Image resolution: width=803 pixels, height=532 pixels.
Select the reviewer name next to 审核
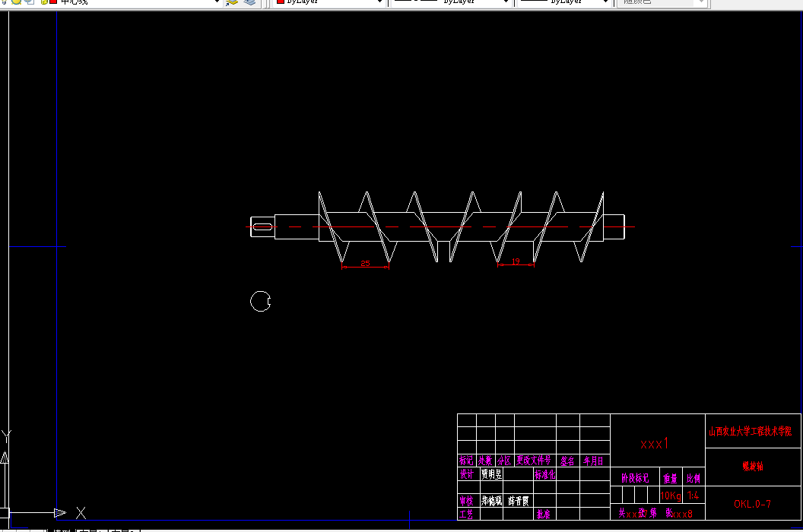pyautogui.click(x=492, y=501)
